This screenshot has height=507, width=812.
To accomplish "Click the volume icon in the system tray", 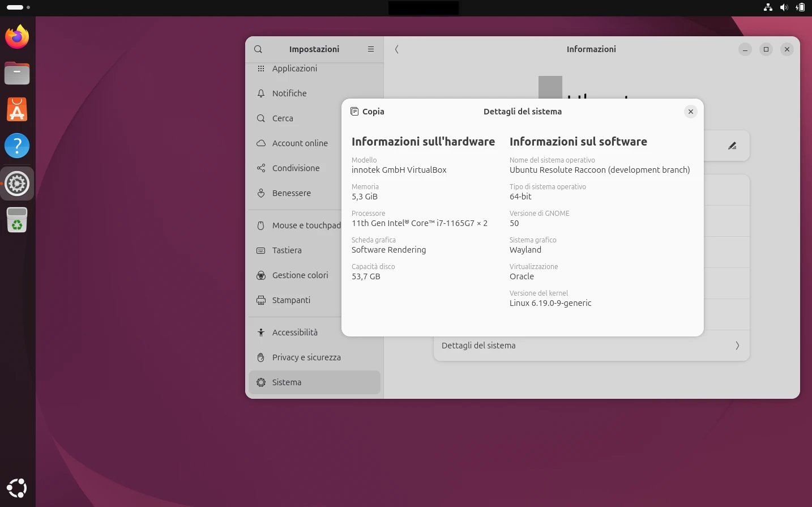I will pos(784,7).
